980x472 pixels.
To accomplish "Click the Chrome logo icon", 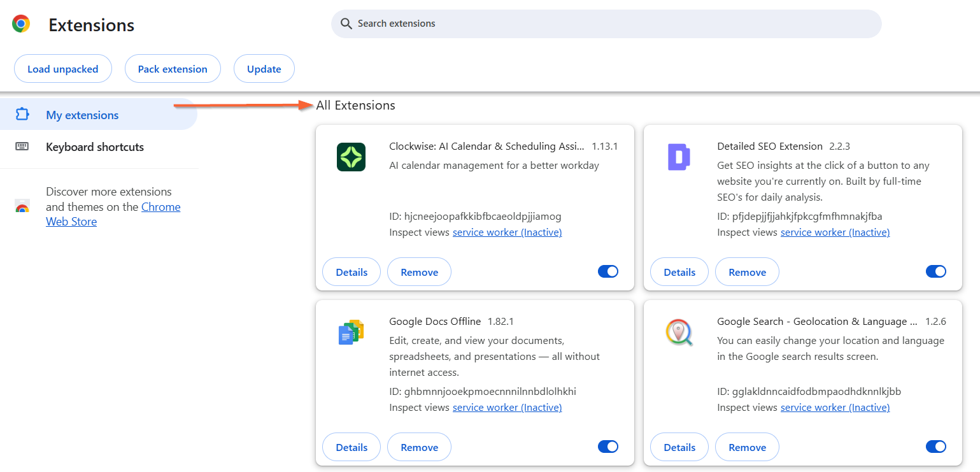I will pyautogui.click(x=21, y=24).
